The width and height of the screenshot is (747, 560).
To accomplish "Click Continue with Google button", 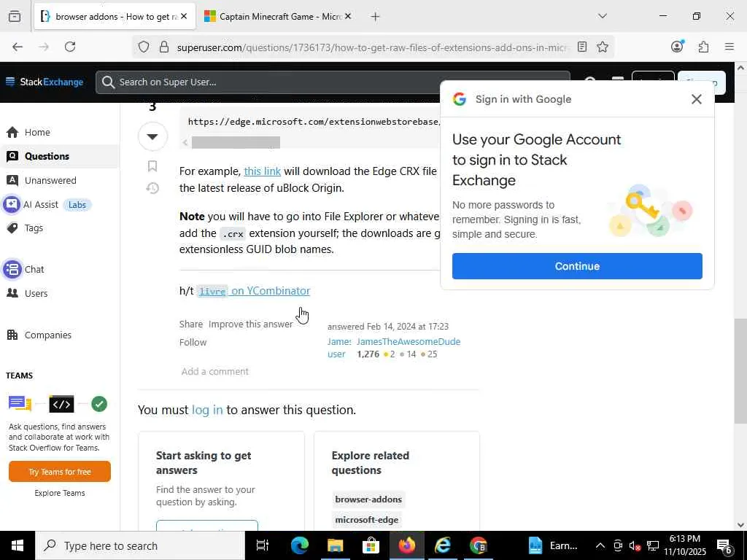I will point(577,266).
